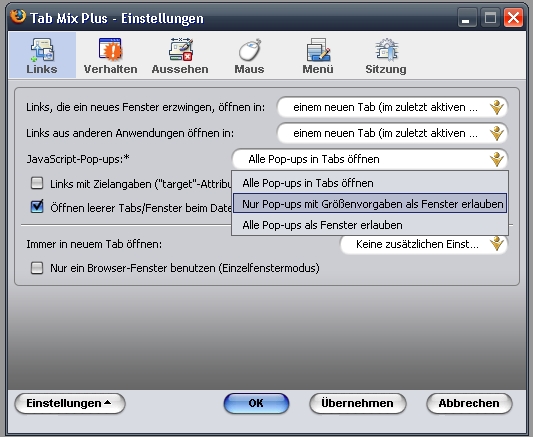Select the Maus settings pane

[249, 55]
